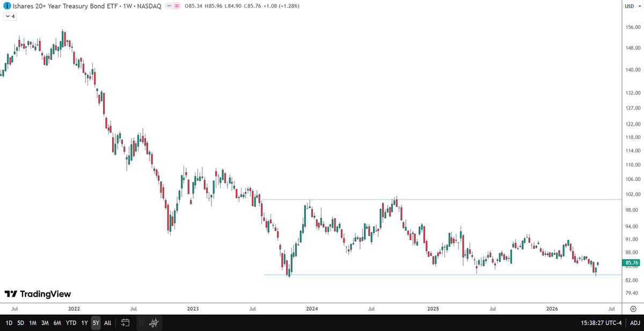Toggle the ADJ adjusted data setting
This screenshot has width=644, height=331.
point(634,323)
